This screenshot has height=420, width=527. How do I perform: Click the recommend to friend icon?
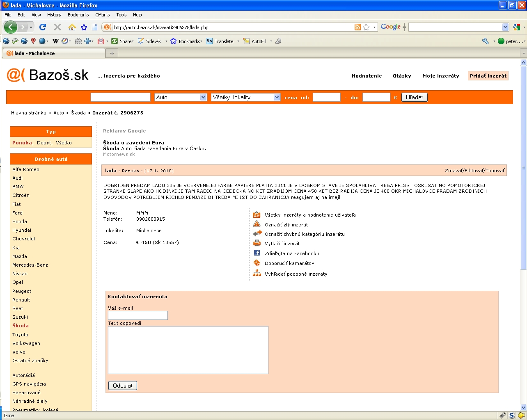coord(257,262)
